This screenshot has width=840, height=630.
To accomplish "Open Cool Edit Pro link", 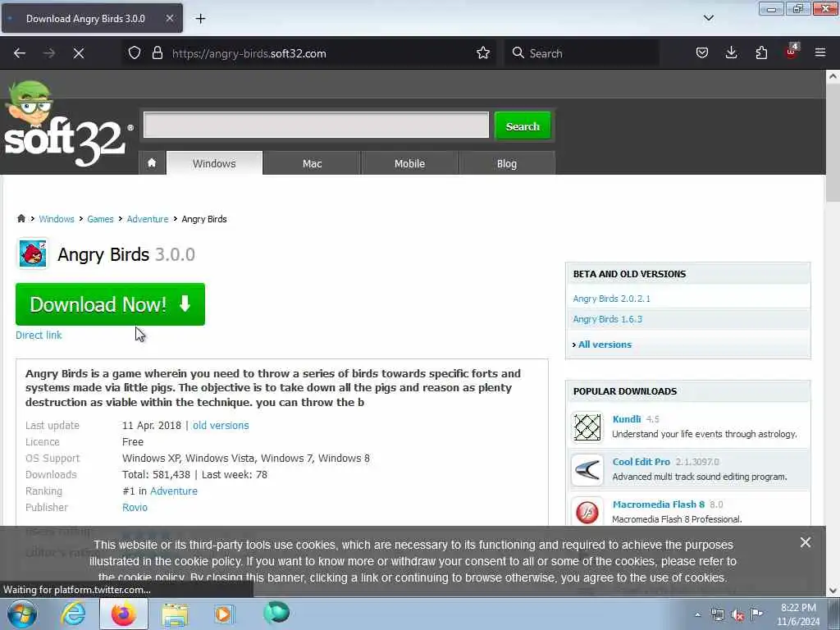I will coord(641,462).
